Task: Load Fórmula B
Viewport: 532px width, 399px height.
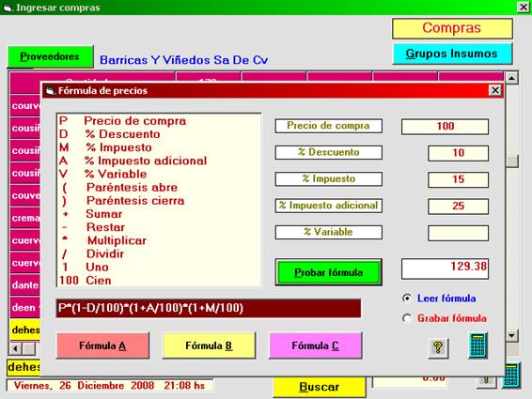Action: click(x=209, y=345)
